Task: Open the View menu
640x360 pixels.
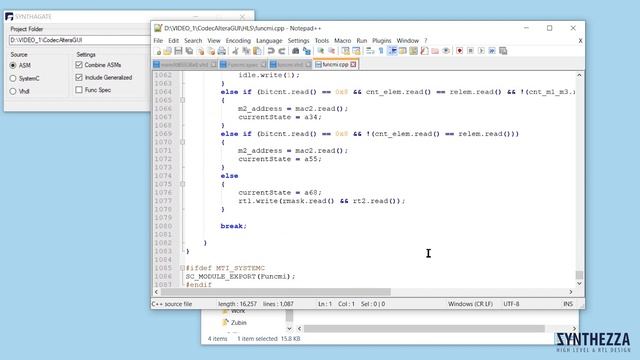Action: pyautogui.click(x=214, y=41)
